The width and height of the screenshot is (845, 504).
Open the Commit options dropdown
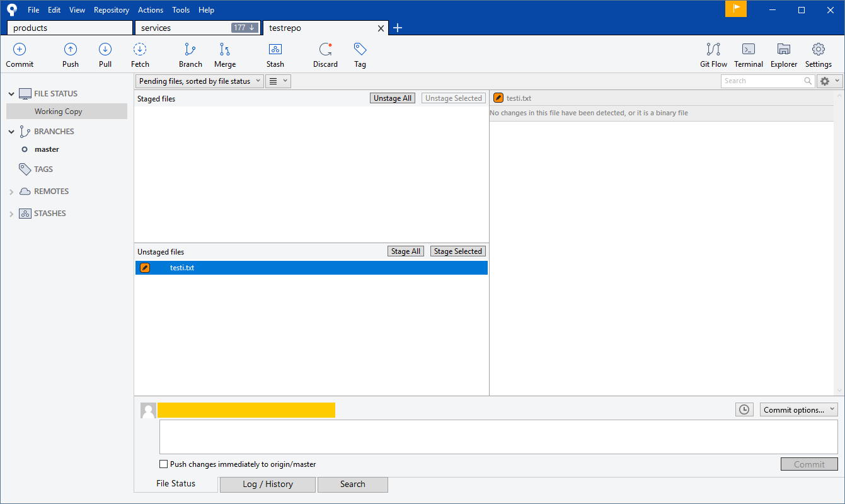(799, 409)
